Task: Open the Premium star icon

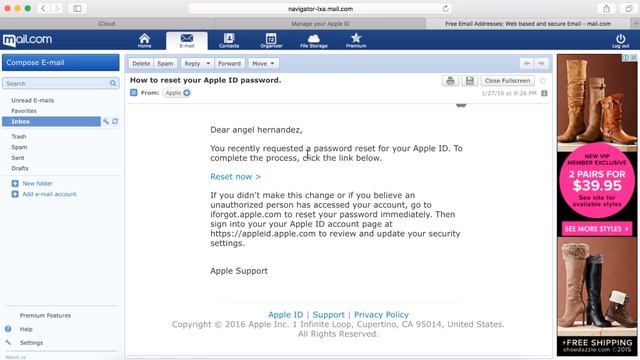Action: [x=356, y=40]
